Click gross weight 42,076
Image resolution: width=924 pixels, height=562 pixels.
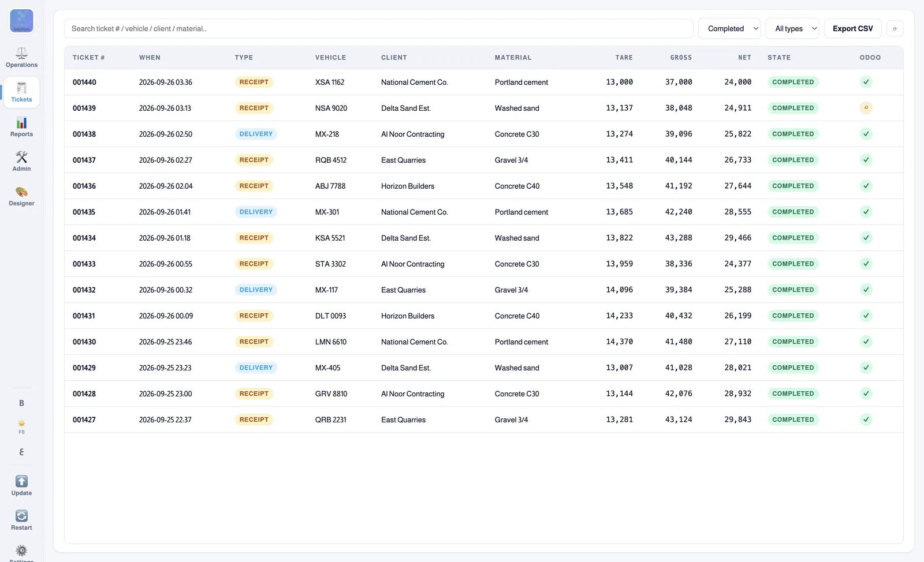tap(679, 394)
